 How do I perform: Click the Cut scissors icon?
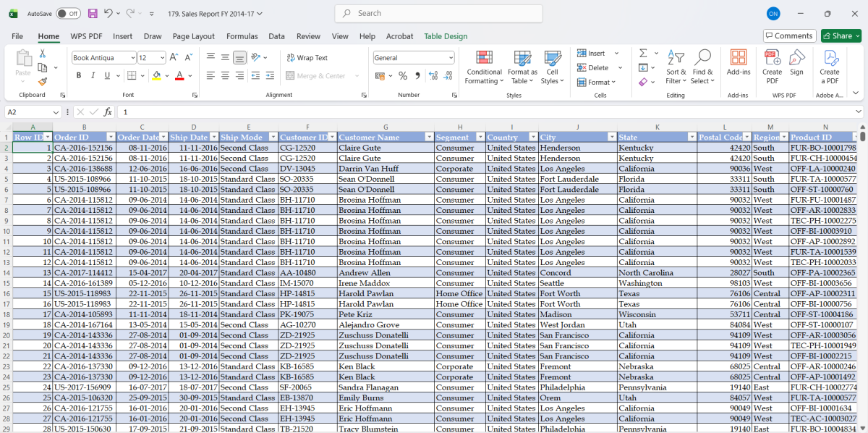tap(43, 54)
